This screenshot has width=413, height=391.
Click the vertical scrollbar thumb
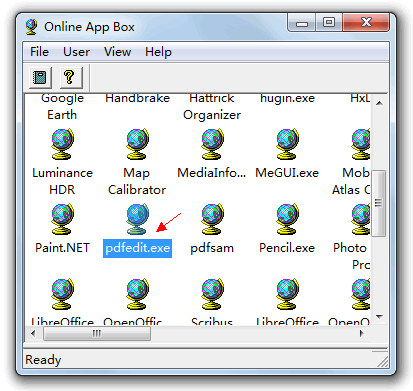[x=379, y=203]
